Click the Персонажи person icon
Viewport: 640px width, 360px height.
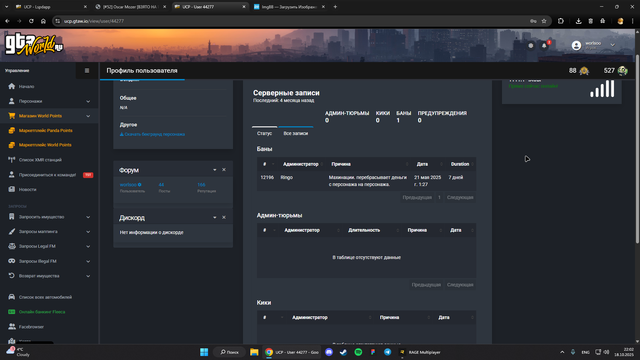11,101
